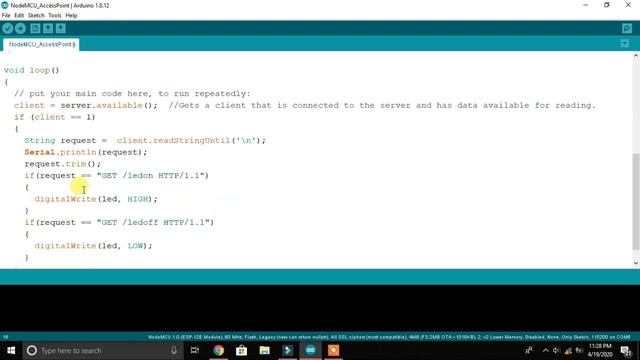The image size is (640, 360).
Task: Click the network tray icon
Action: coord(568,350)
